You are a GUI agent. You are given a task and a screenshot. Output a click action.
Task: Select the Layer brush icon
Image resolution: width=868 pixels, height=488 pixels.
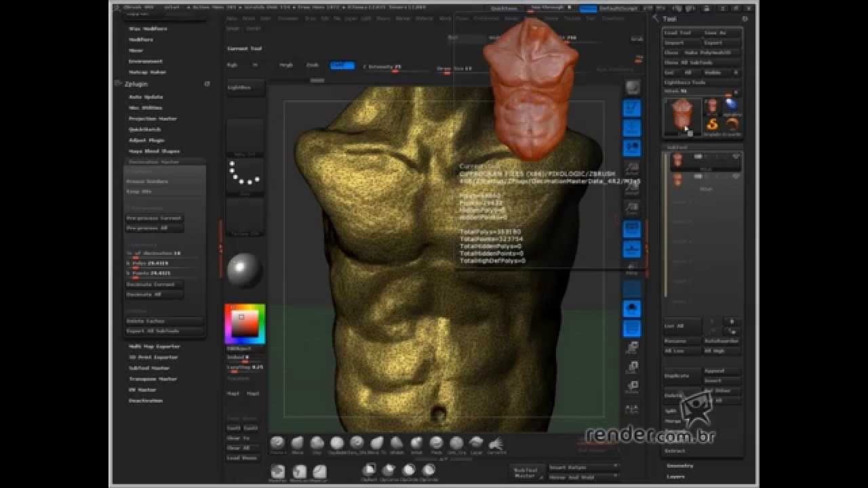coord(476,444)
